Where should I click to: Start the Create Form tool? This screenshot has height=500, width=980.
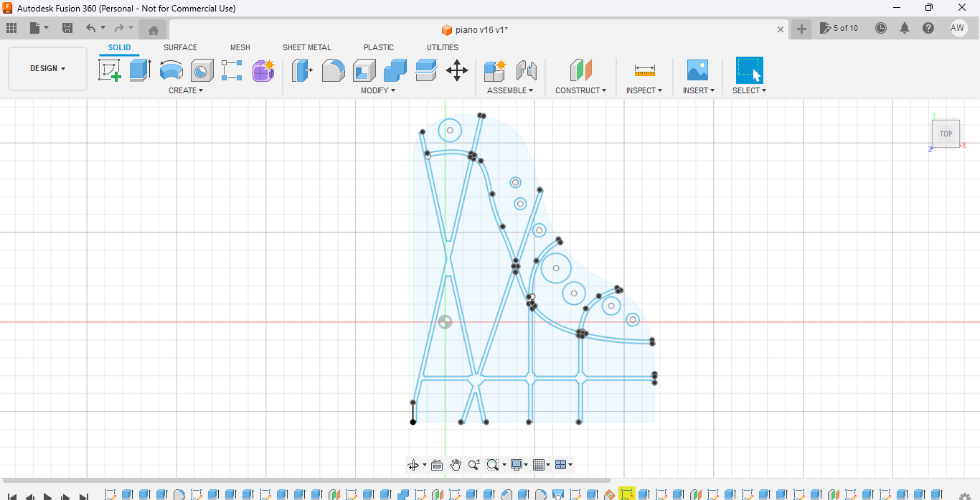point(263,70)
